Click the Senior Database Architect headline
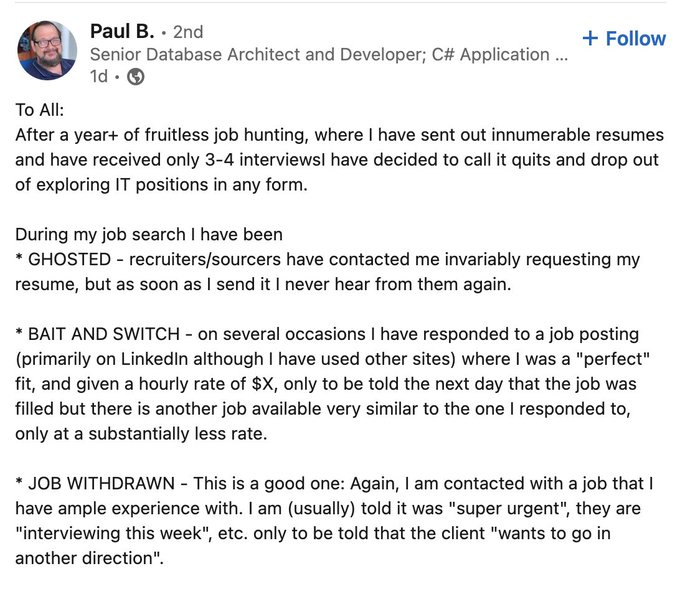 328,54
